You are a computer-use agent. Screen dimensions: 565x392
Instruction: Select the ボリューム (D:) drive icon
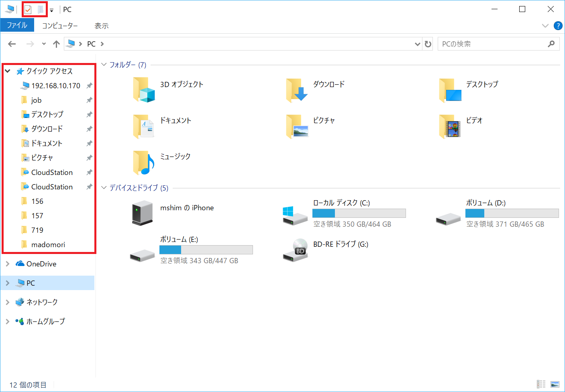[448, 219]
